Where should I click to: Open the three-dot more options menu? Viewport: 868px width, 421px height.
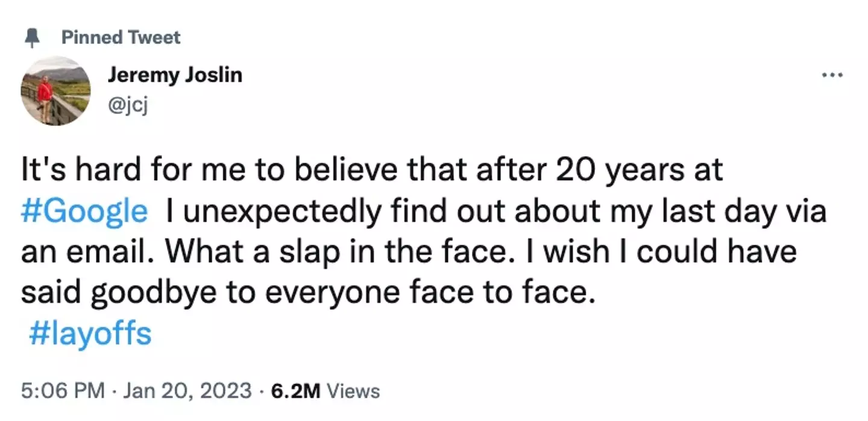(x=833, y=75)
